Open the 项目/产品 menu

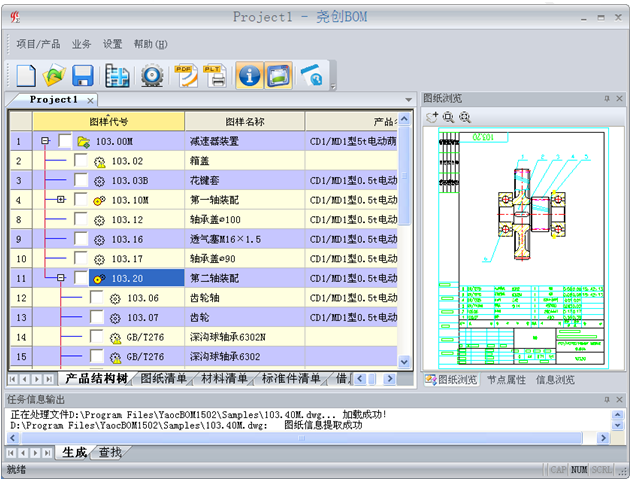point(38,44)
